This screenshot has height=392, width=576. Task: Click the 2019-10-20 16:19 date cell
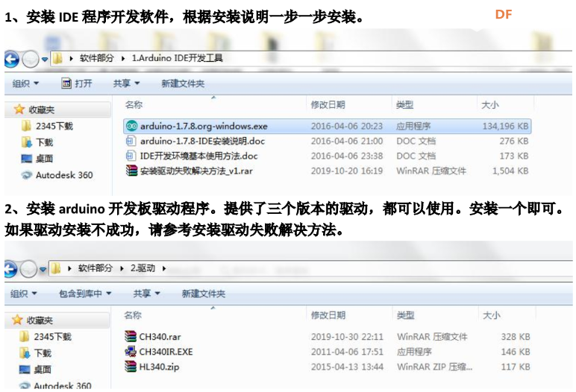pos(347,171)
